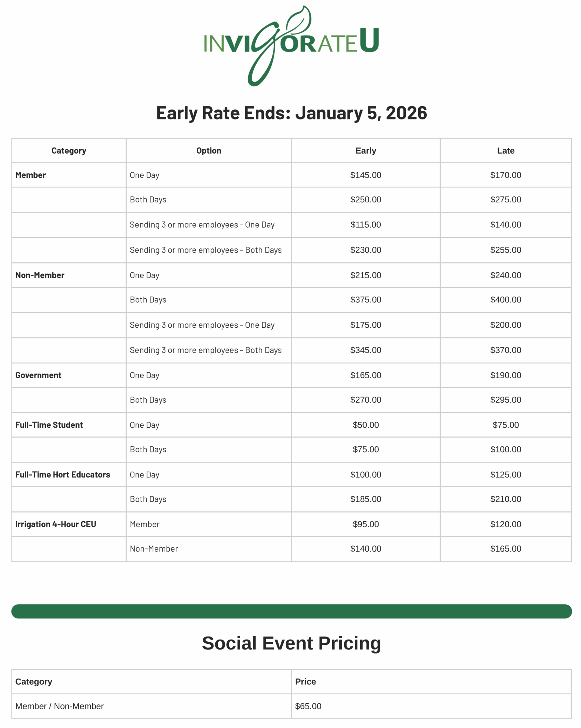The height and width of the screenshot is (728, 581).
Task: Click the bold Non-Member category label
Action: [40, 275]
